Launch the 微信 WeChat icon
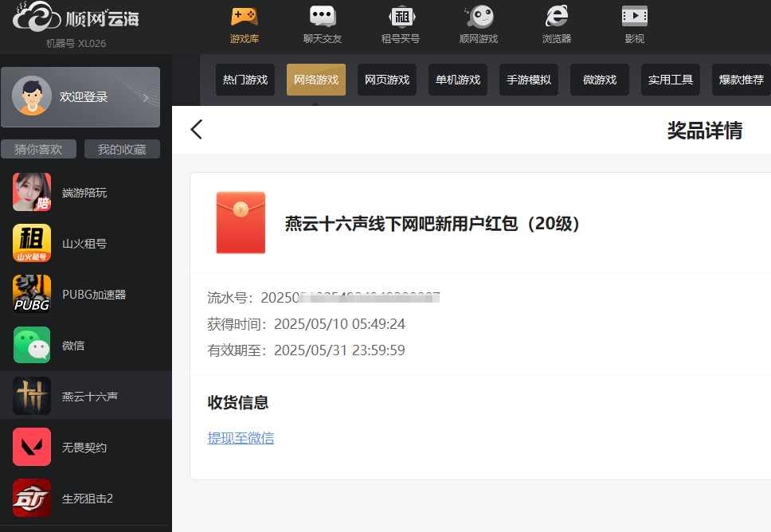Viewport: 771px width, 532px height. coord(32,345)
